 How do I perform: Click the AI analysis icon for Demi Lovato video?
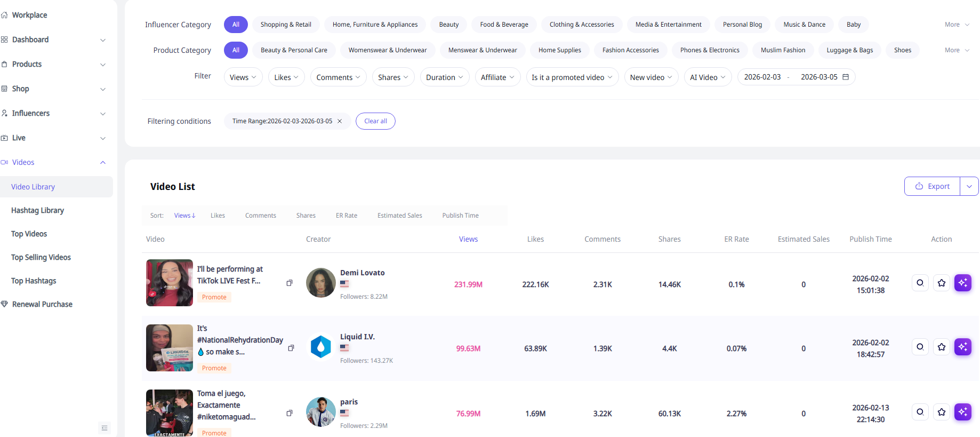[x=962, y=283]
